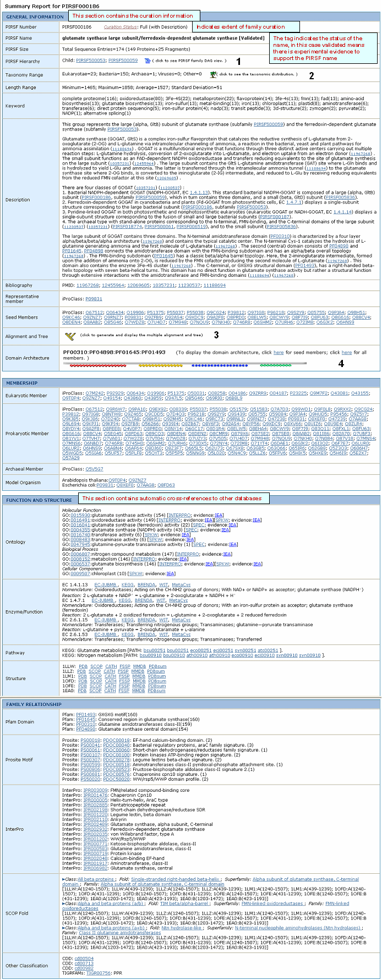
Task: Show domain architecture for seed members
Action: tap(279, 352)
